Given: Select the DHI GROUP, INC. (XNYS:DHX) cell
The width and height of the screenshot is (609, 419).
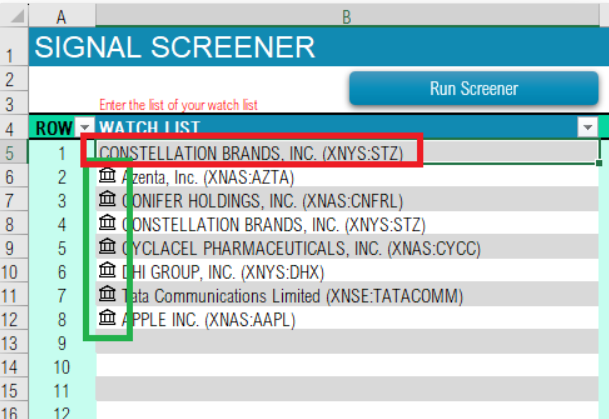Looking at the screenshot, I should click(347, 272).
